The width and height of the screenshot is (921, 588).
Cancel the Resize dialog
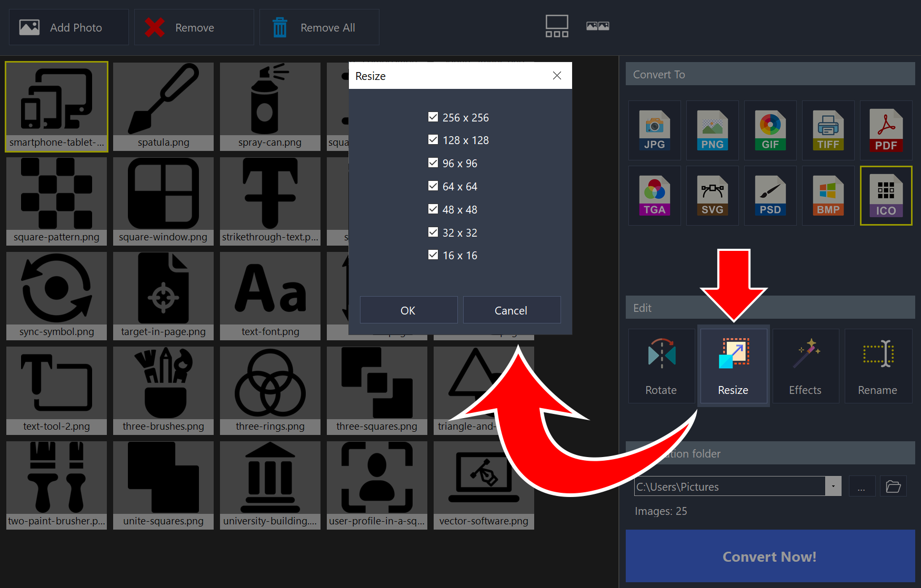pyautogui.click(x=512, y=310)
